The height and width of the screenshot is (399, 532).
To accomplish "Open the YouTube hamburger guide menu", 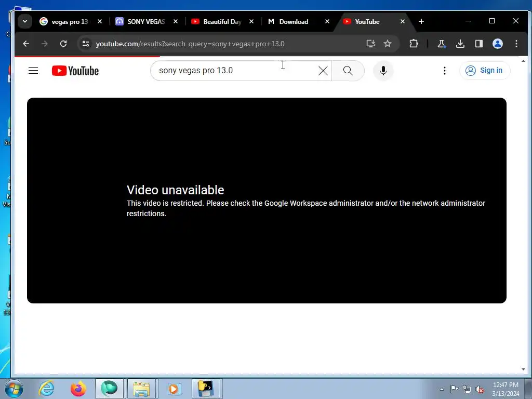I will click(33, 71).
